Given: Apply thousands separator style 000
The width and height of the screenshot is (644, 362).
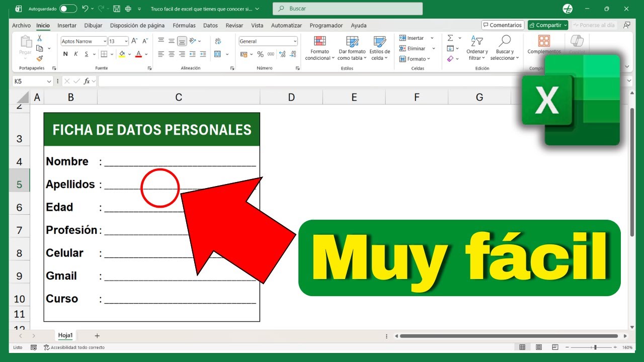Looking at the screenshot, I should coord(271,54).
